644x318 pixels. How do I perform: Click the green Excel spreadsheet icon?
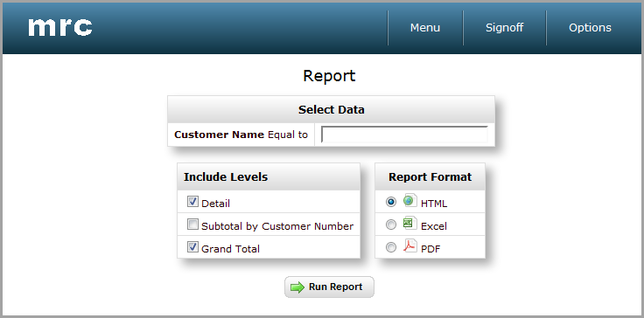[x=409, y=224]
